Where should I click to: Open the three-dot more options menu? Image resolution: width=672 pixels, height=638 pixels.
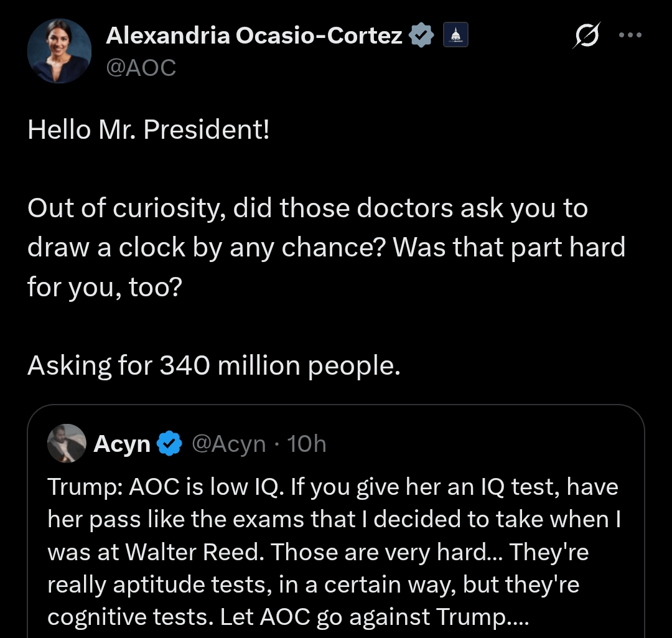pos(629,35)
